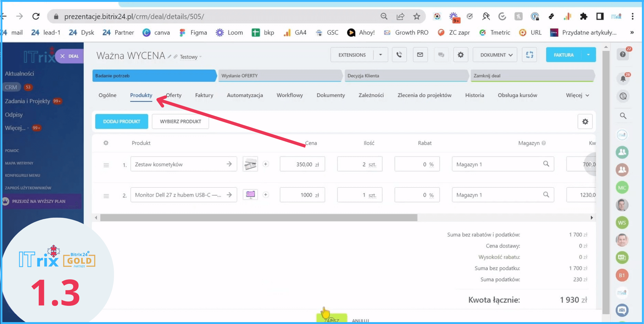Expand the Więcej tabs menu
The image size is (644, 324).
[x=577, y=95]
